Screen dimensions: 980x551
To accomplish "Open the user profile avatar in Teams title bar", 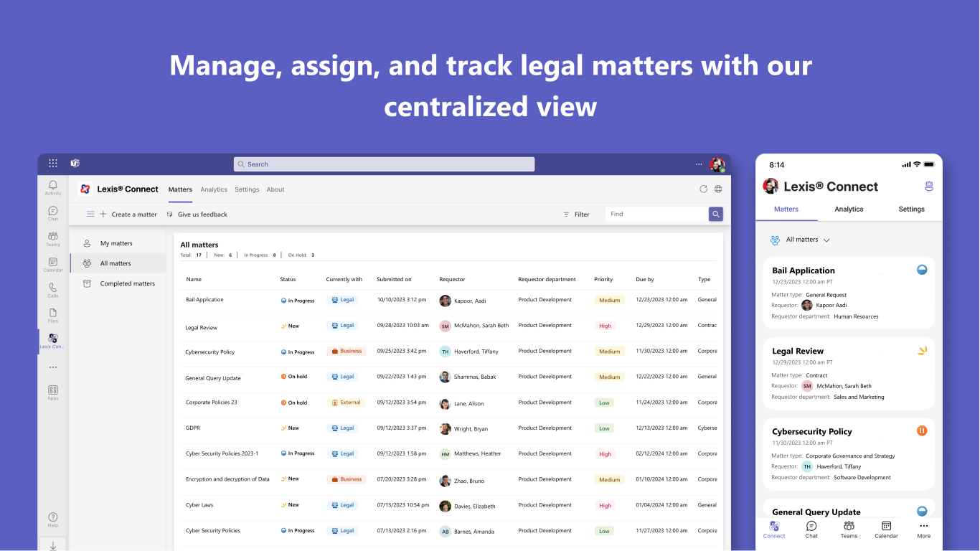I will pos(717,164).
